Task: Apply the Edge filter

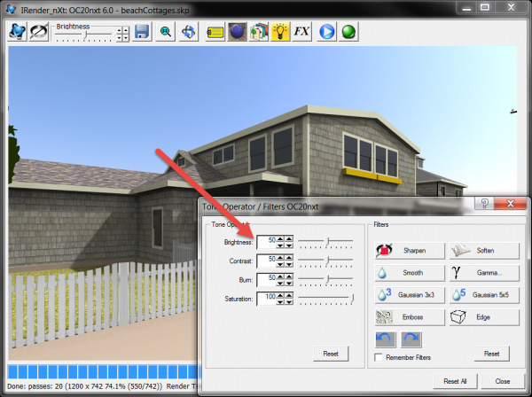Action: (x=483, y=317)
